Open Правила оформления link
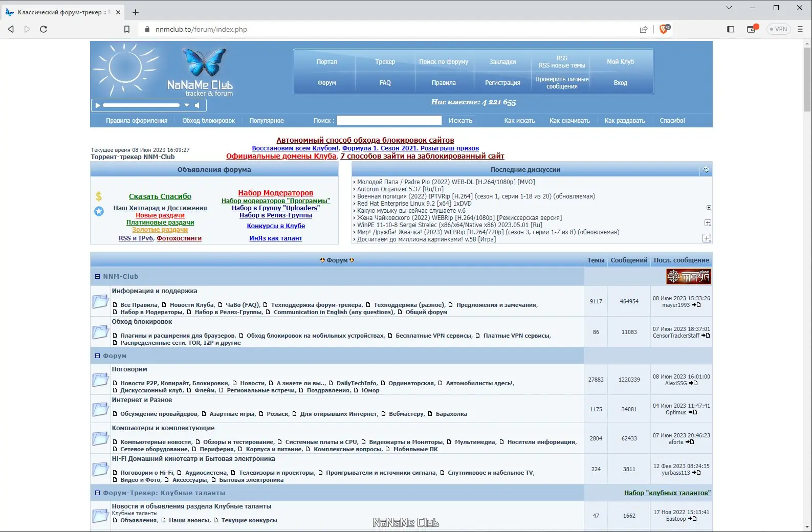This screenshot has width=812, height=532. pos(137,121)
